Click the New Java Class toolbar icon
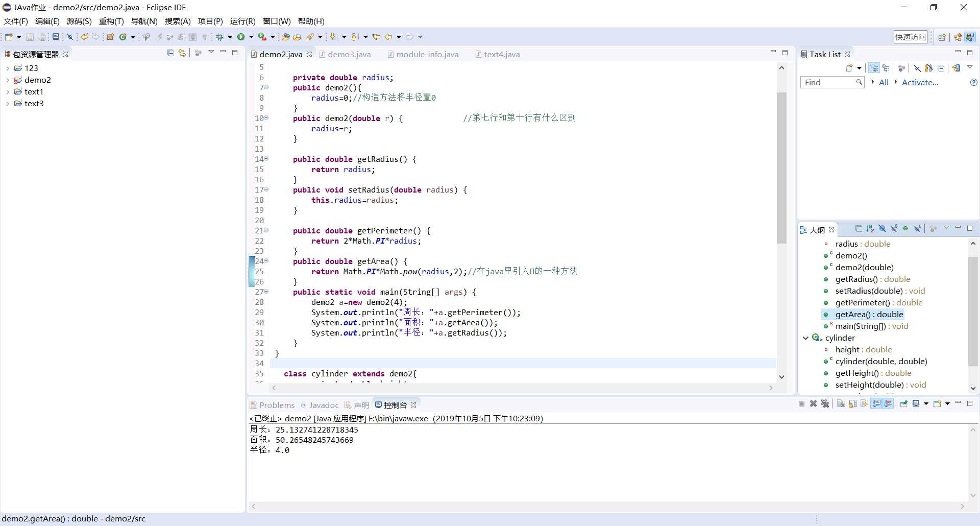This screenshot has height=526, width=980. [123, 37]
